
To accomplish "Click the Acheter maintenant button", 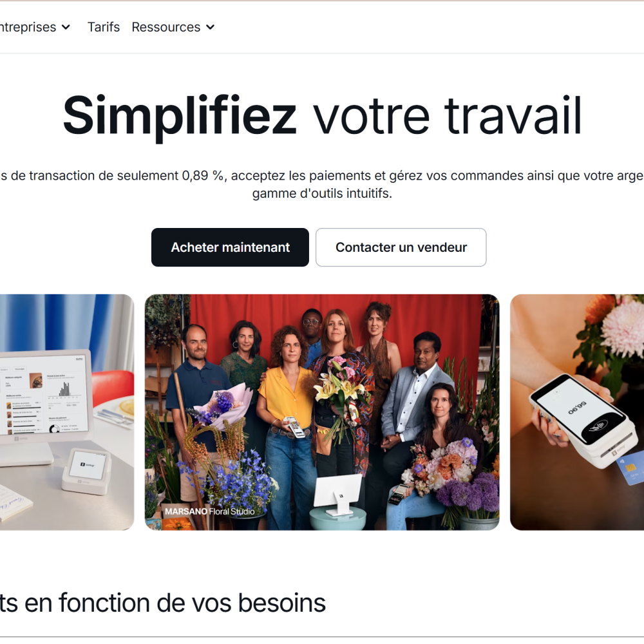I will point(230,247).
